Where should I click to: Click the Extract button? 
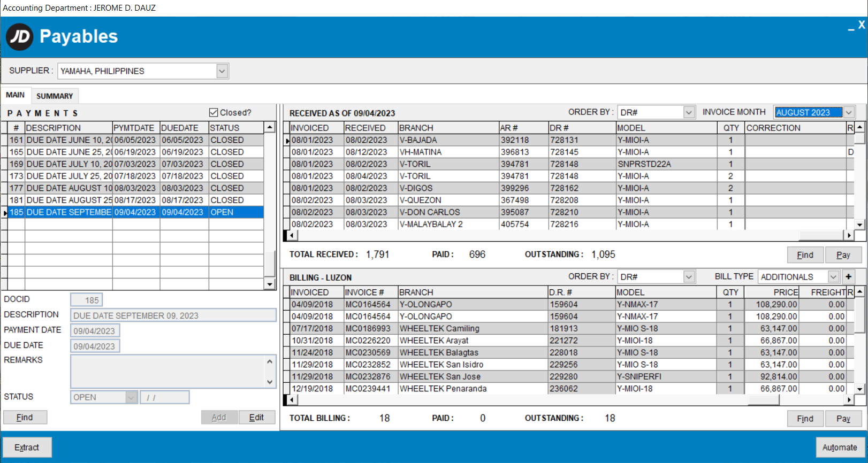pos(27,447)
